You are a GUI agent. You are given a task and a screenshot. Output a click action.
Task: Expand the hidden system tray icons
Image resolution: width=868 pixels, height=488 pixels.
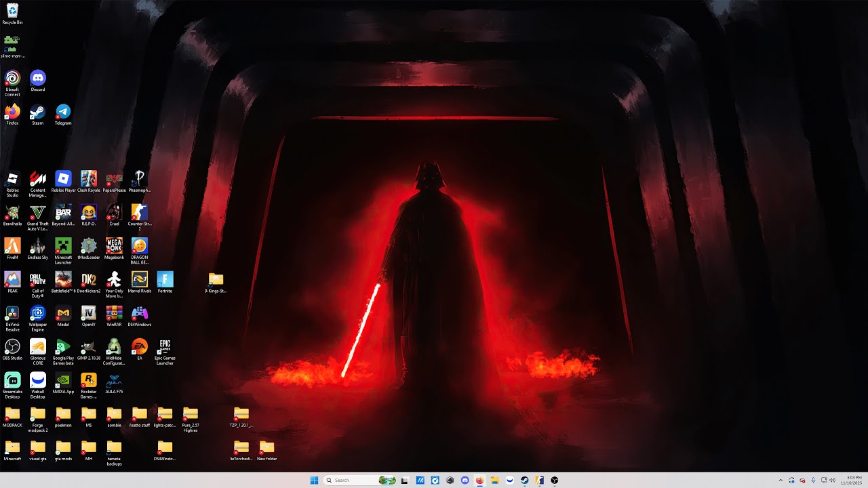pos(780,480)
